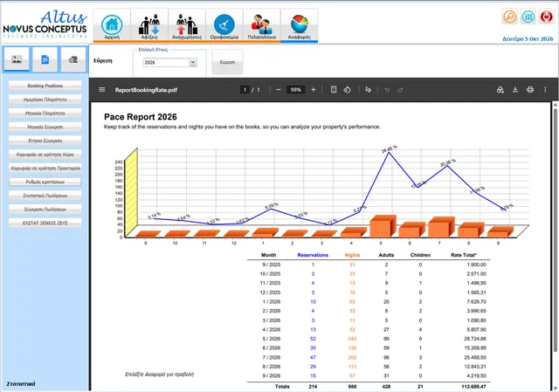Image resolution: width=559 pixels, height=392 pixels.
Task: Click the red power logout icon
Action: 546,17
